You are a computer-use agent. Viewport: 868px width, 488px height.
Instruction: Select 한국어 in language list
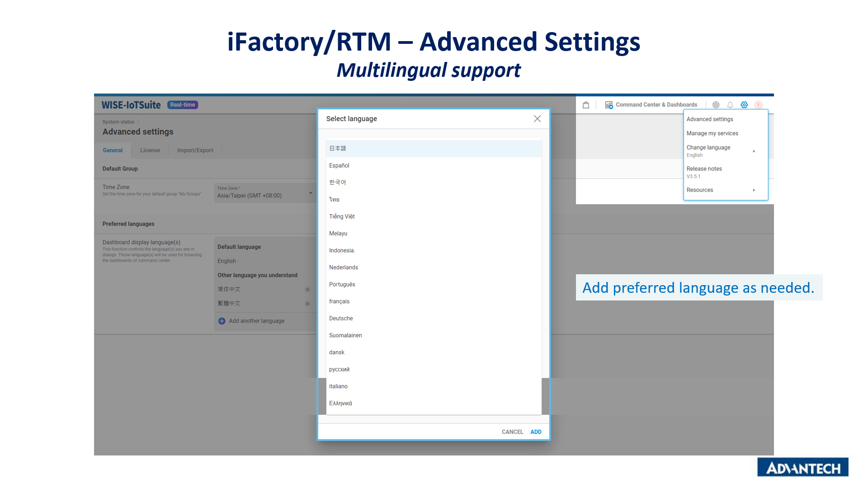click(x=434, y=183)
